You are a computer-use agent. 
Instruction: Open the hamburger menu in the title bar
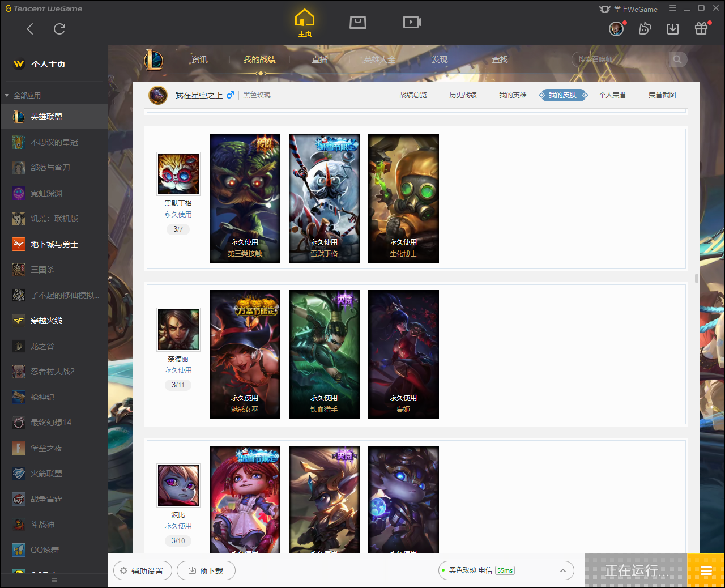673,8
